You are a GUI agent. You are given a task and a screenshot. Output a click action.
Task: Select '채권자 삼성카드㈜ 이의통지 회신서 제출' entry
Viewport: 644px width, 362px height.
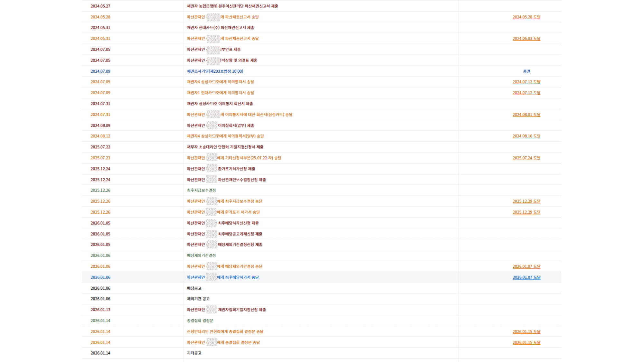(x=220, y=104)
